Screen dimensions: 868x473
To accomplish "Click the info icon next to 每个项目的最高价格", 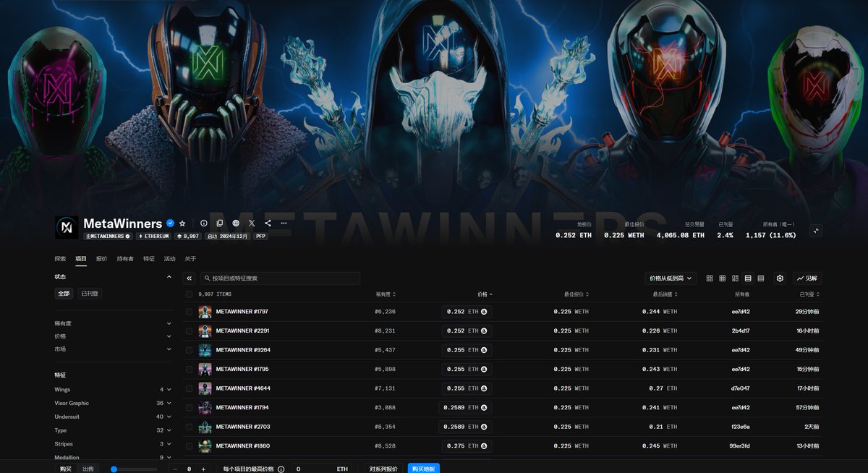I will click(x=281, y=469).
